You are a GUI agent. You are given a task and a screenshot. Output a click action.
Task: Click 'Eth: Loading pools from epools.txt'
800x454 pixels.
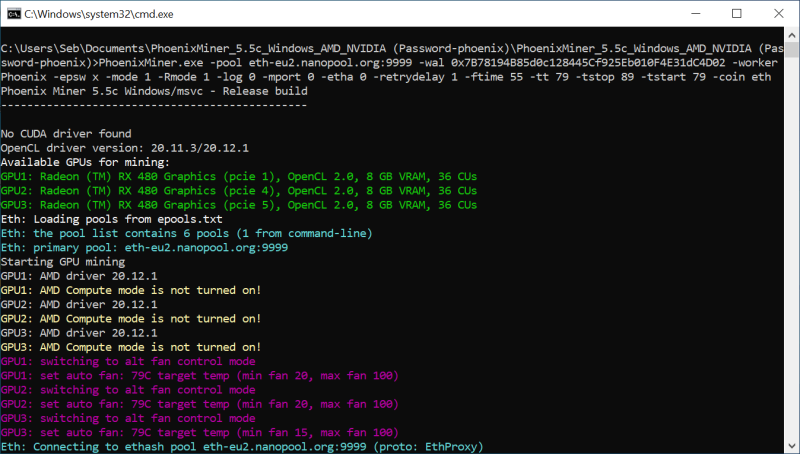(111, 219)
